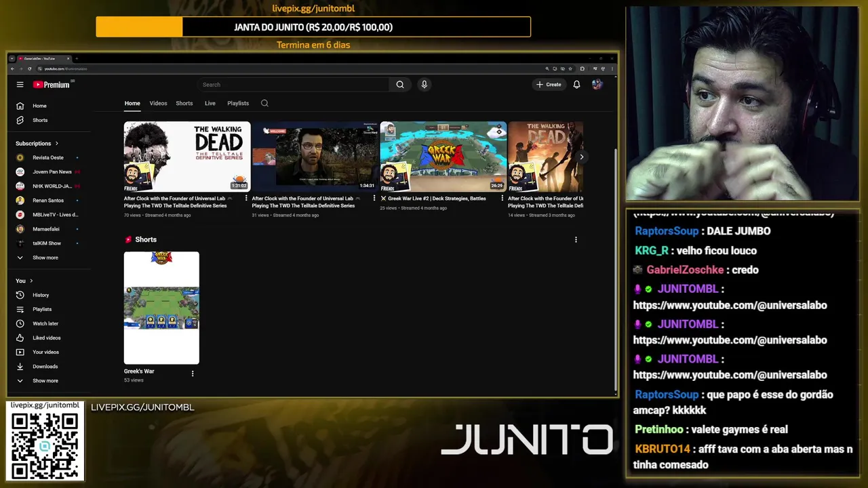Open options menu for Greek War Live video
This screenshot has width=868, height=488.
click(502, 199)
